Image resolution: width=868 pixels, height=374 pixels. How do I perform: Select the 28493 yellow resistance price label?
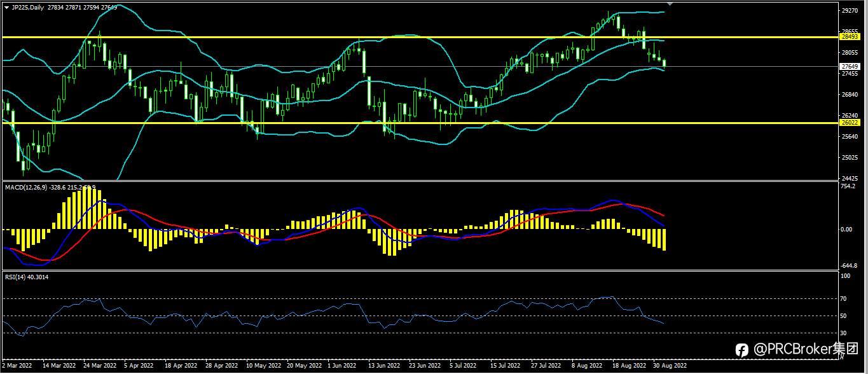coord(850,37)
